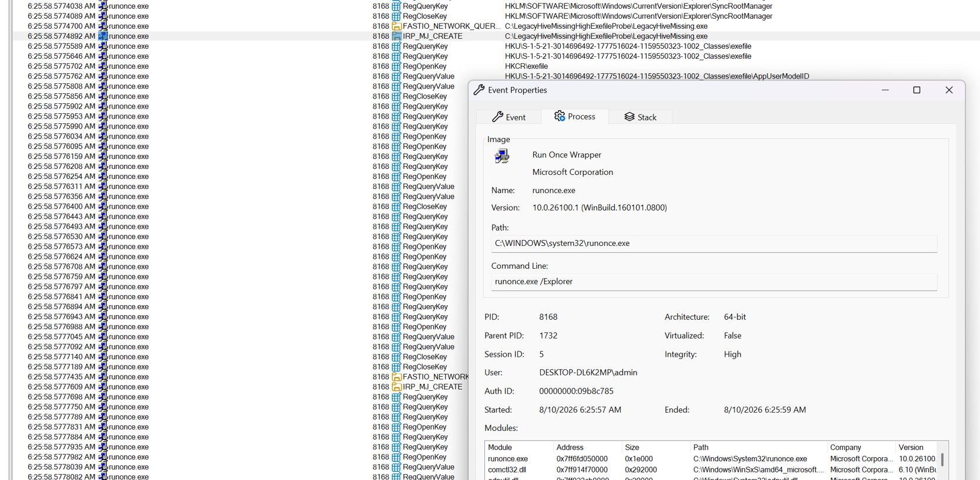Click the timestamp 6:25:58.5778082 AM
The image size is (980, 480).
click(61, 476)
